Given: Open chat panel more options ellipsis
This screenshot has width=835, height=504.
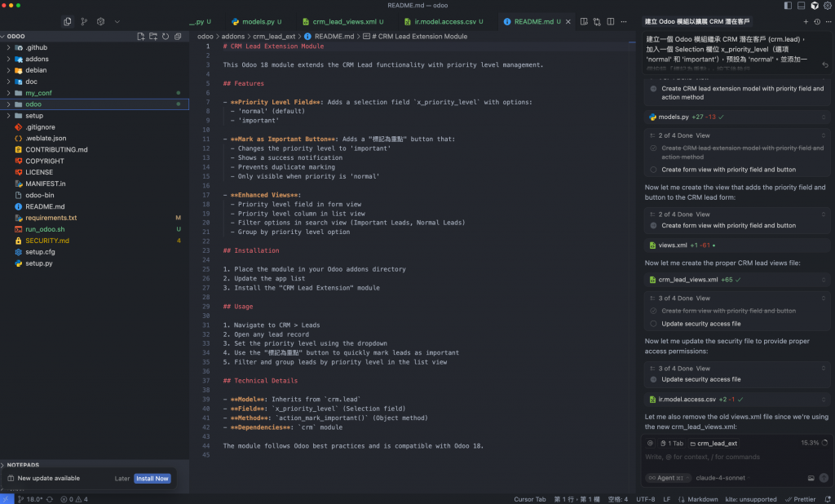Looking at the screenshot, I should (x=828, y=22).
